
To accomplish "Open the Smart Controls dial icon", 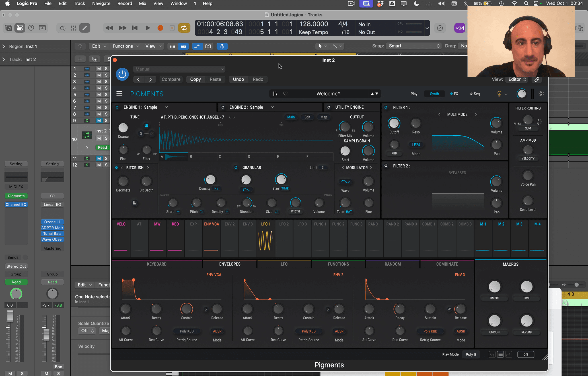I will [62, 28].
